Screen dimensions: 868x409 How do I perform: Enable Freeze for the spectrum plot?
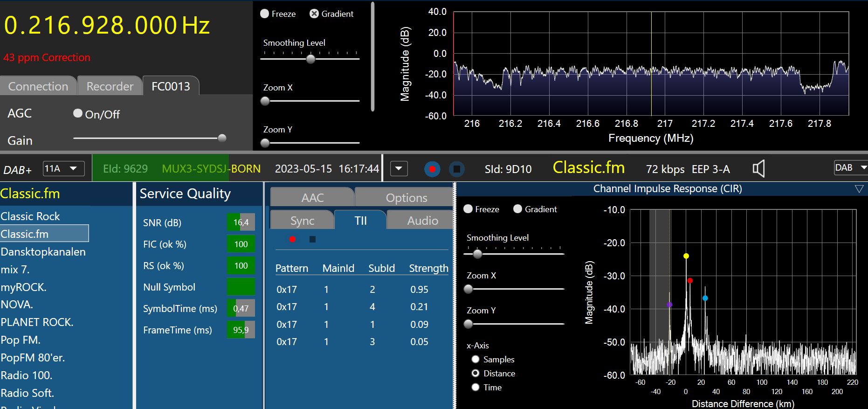[265, 14]
